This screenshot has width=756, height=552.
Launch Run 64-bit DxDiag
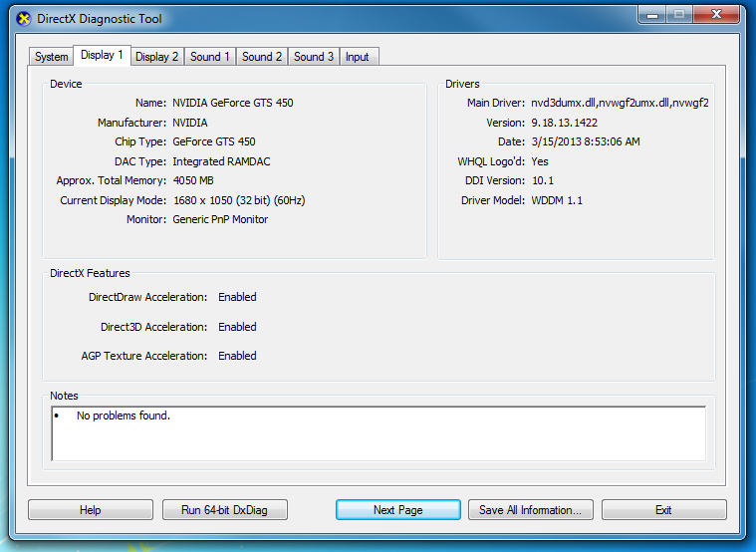(225, 510)
